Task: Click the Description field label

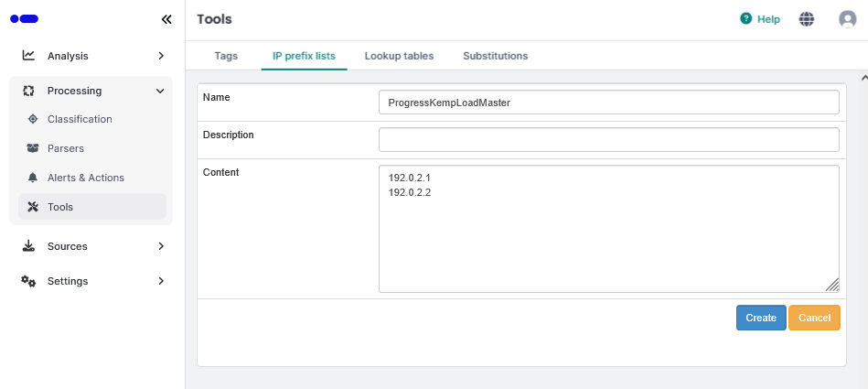Action: click(x=229, y=135)
